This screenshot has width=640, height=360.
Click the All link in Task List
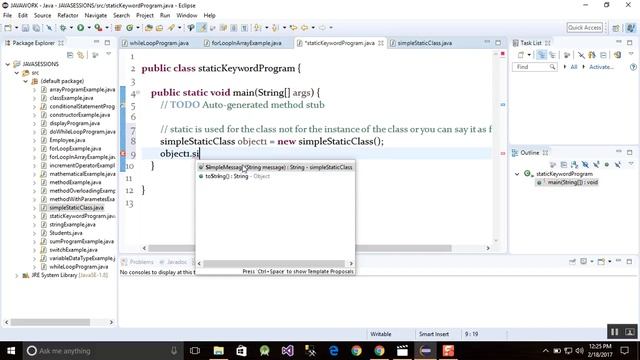click(x=574, y=67)
